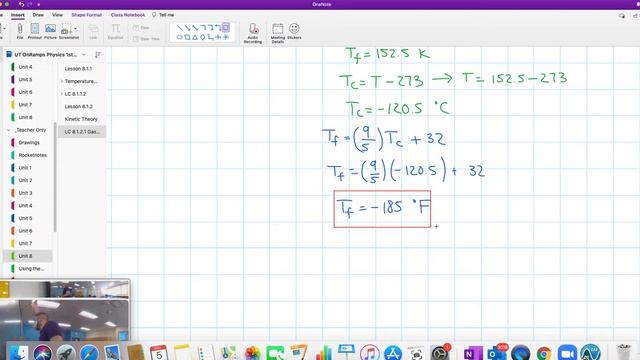Expand the LC 8.1.1.2 page subpages
The image size is (640, 360).
pyautogui.click(x=62, y=94)
